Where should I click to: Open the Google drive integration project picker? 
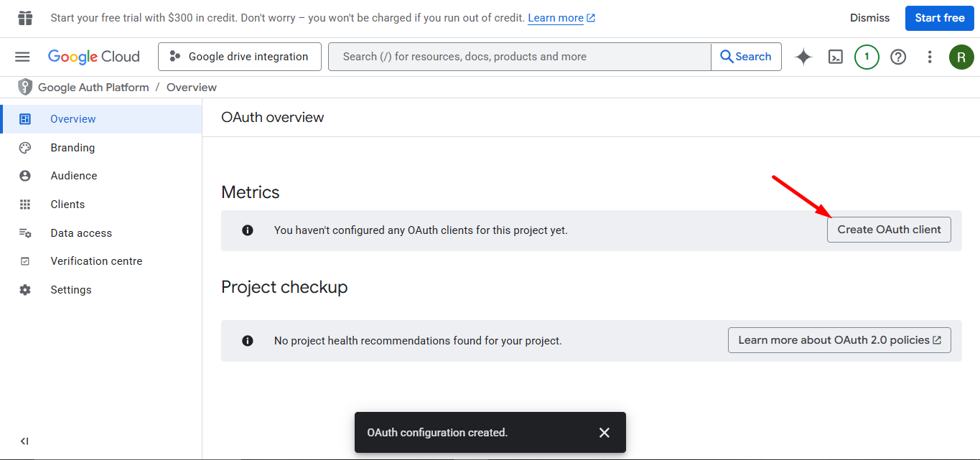239,56
